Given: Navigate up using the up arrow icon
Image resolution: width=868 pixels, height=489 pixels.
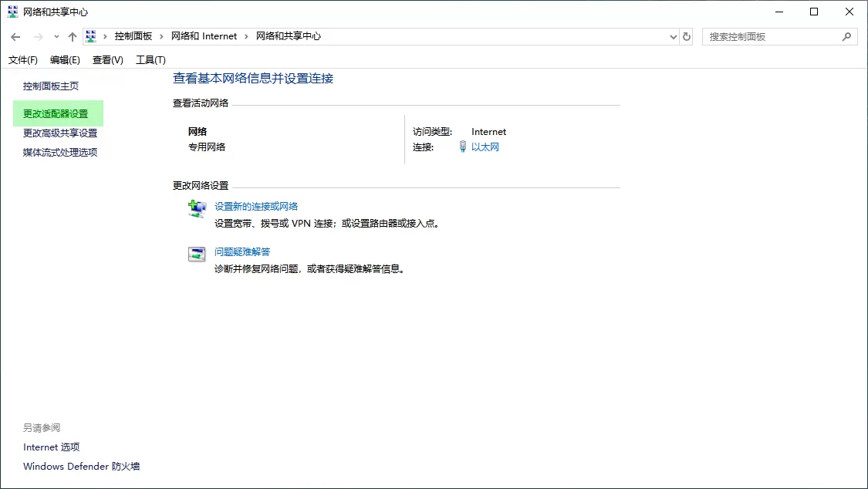Looking at the screenshot, I should (x=72, y=36).
